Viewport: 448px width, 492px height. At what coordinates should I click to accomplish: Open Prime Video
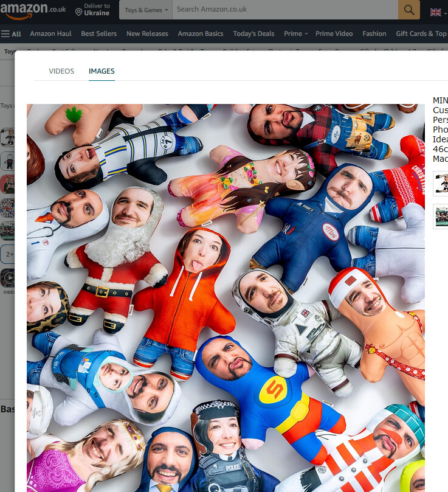[334, 33]
